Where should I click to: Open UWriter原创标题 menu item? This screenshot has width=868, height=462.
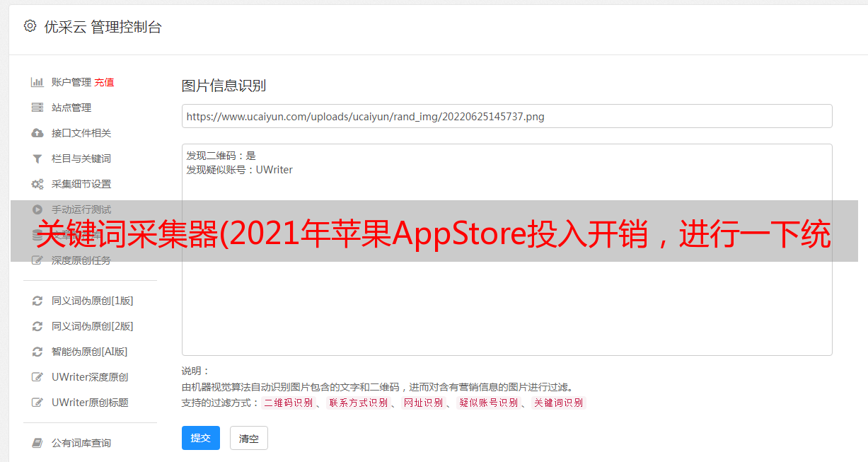tap(90, 403)
